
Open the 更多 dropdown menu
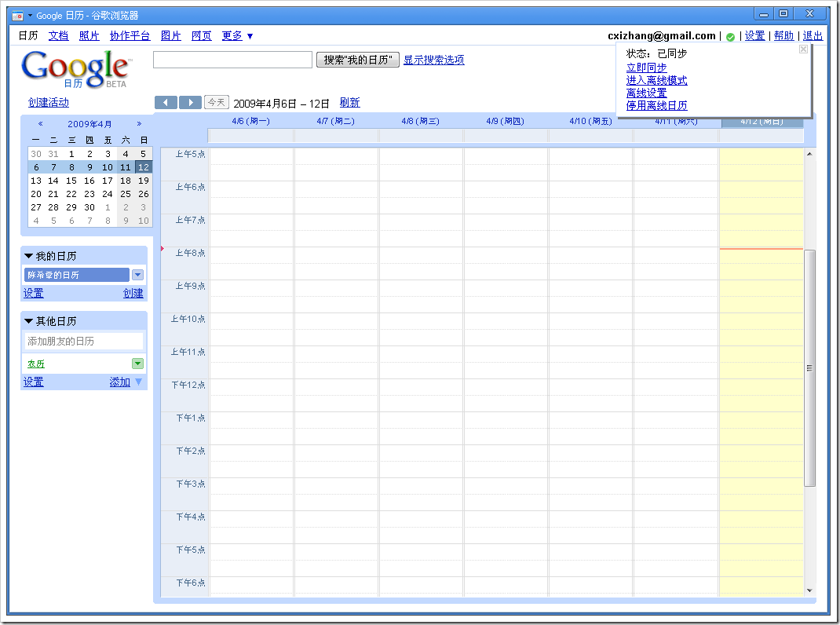point(237,36)
